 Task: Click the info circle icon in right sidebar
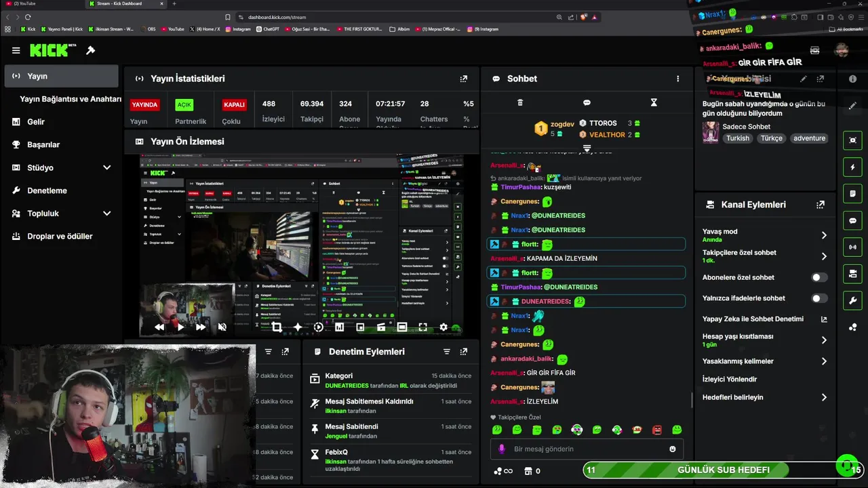(x=852, y=79)
